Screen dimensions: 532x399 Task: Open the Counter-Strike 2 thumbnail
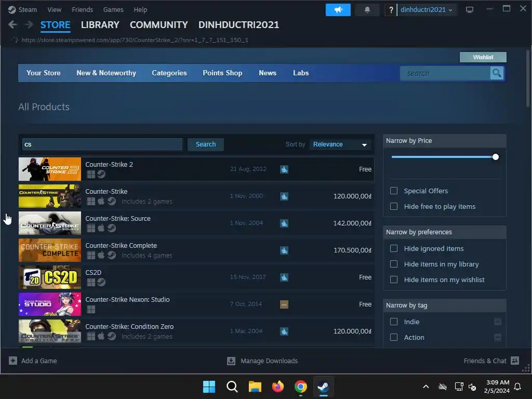[x=50, y=169]
